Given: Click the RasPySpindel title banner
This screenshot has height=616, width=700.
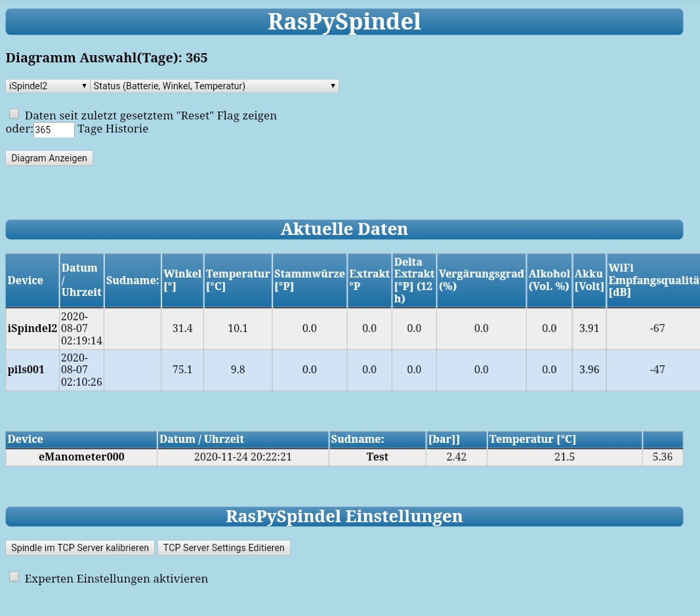Looking at the screenshot, I should pyautogui.click(x=344, y=22).
